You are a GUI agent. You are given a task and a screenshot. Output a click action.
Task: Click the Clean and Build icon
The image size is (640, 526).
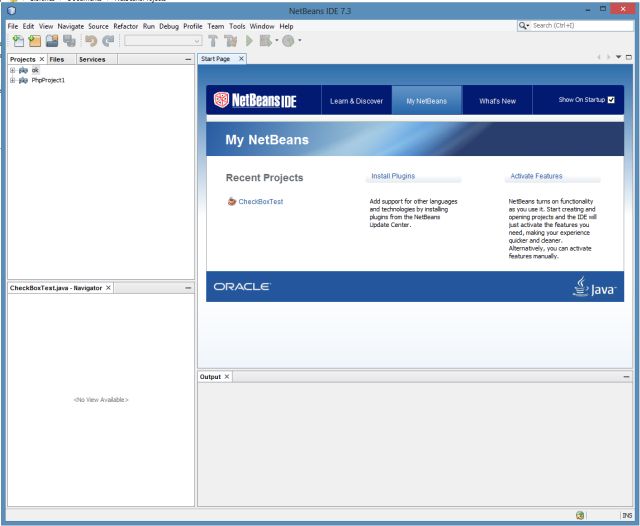[231, 41]
